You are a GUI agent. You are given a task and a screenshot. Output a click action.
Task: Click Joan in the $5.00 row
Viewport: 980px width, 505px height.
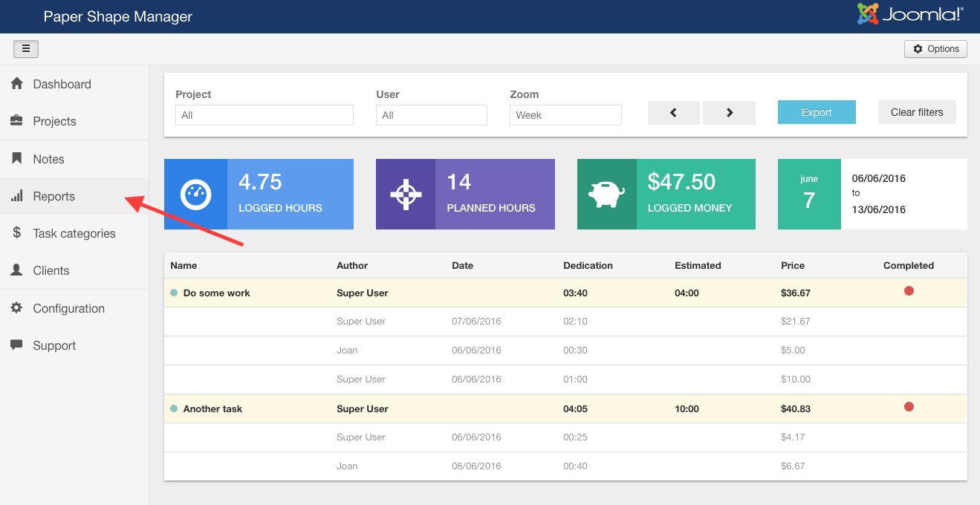[x=347, y=351]
